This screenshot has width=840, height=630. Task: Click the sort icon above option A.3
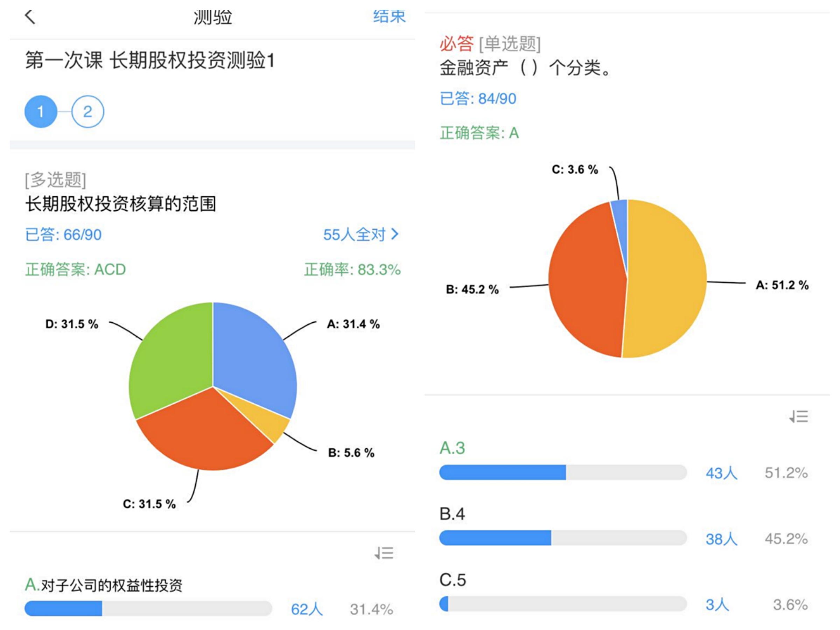[799, 416]
